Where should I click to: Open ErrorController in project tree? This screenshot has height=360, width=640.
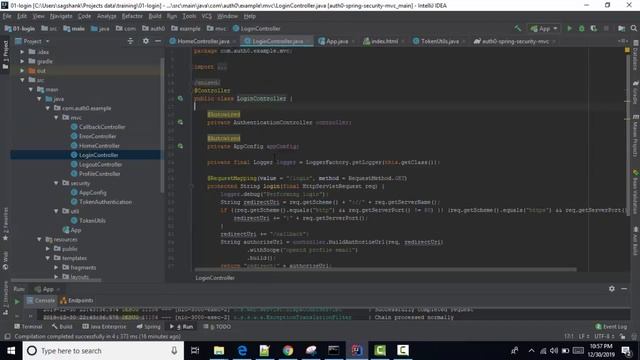[93, 136]
